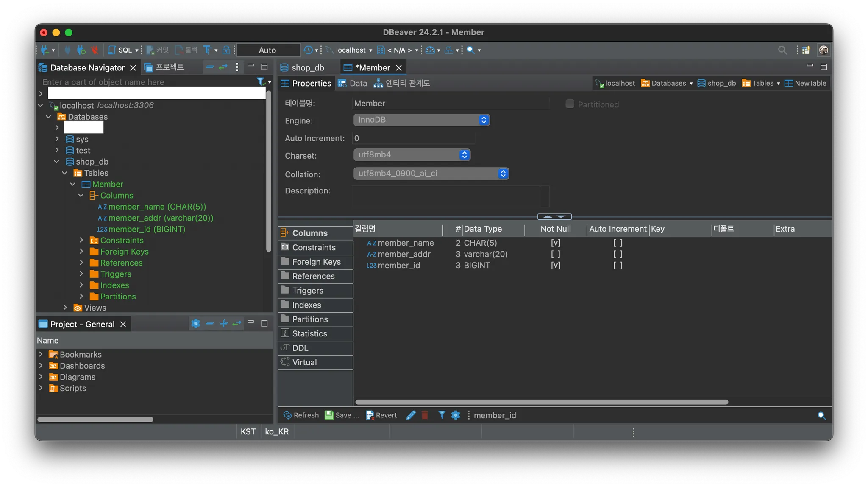Image resolution: width=868 pixels, height=487 pixels.
Task: Click the red delete trash icon
Action: coord(425,415)
